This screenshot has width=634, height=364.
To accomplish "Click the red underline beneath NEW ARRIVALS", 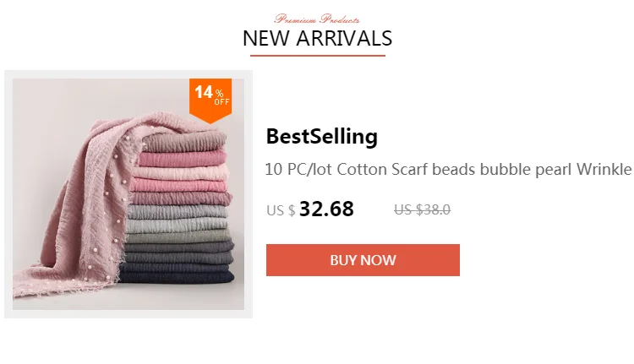I will (x=317, y=56).
